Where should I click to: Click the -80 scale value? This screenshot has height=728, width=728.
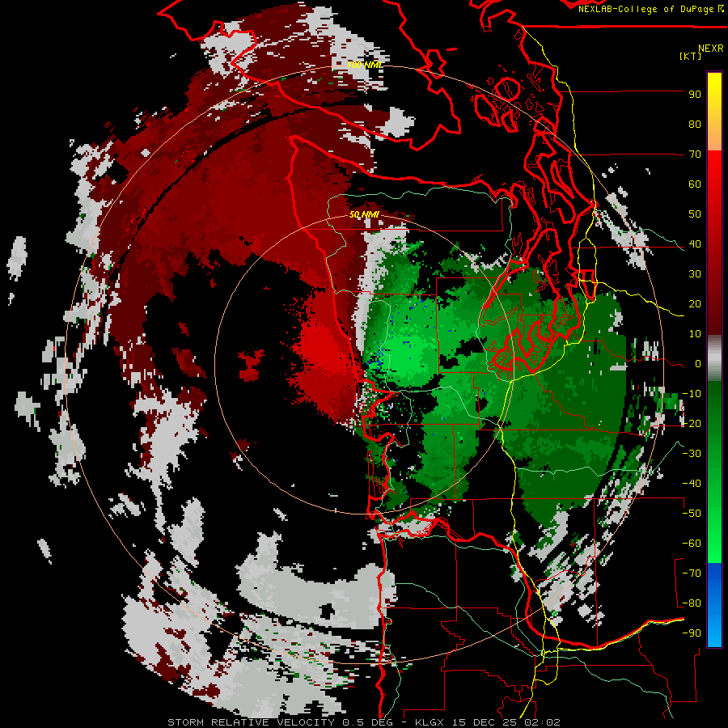[692, 603]
